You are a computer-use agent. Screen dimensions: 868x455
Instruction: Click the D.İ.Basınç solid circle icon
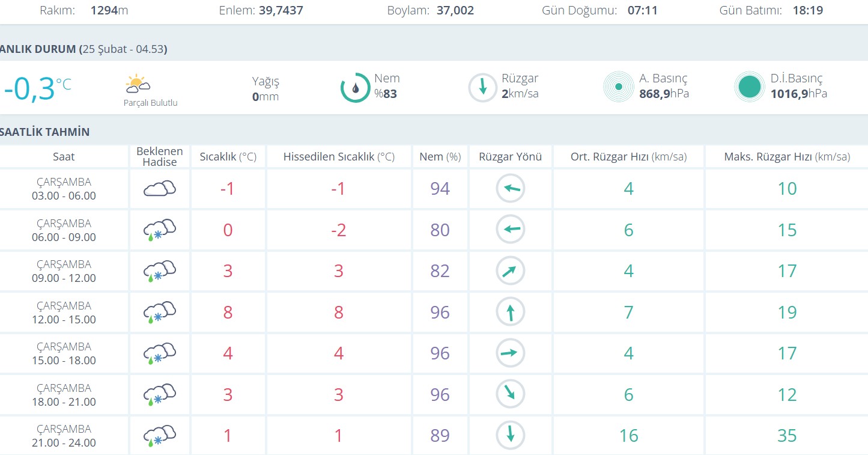(749, 87)
